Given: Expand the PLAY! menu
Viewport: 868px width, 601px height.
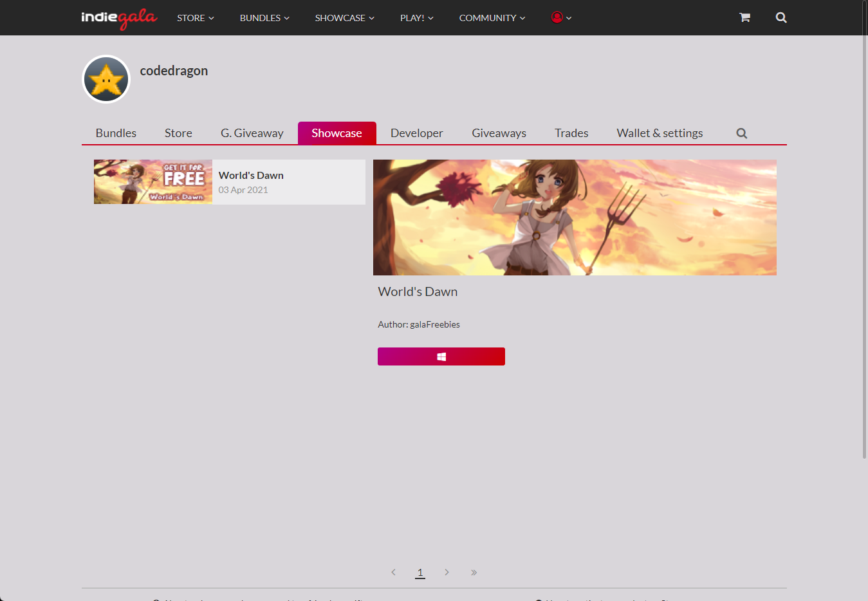Looking at the screenshot, I should point(417,18).
